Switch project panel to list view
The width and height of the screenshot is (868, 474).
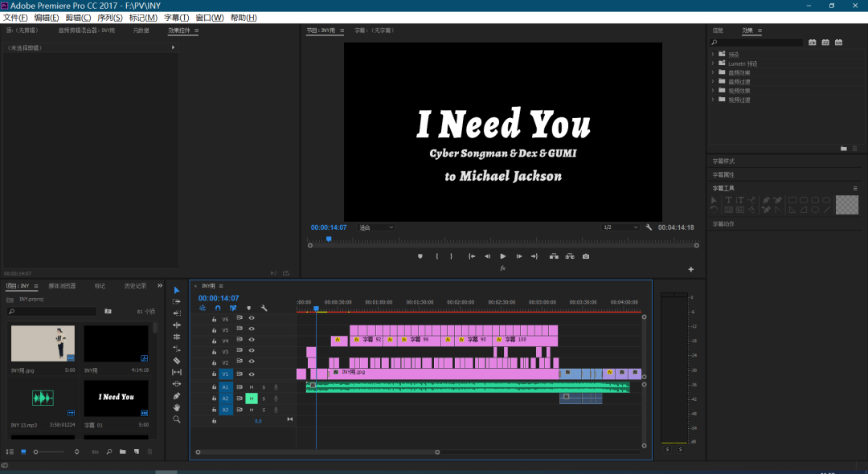click(10, 452)
